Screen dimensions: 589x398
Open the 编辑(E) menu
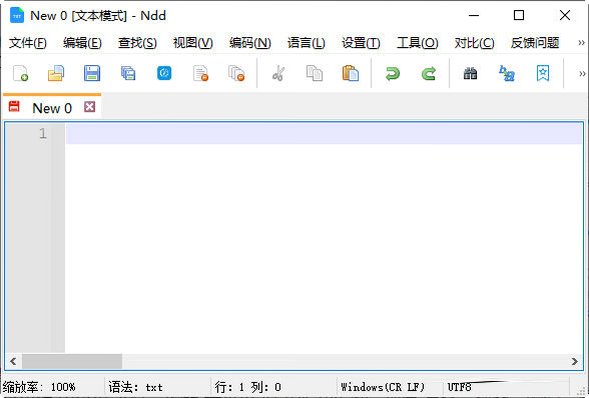(x=82, y=43)
